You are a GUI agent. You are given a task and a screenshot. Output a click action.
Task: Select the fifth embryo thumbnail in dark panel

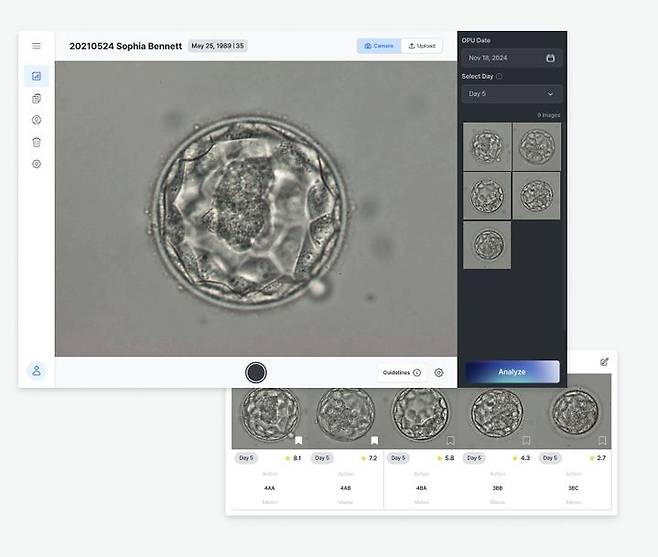coord(487,245)
